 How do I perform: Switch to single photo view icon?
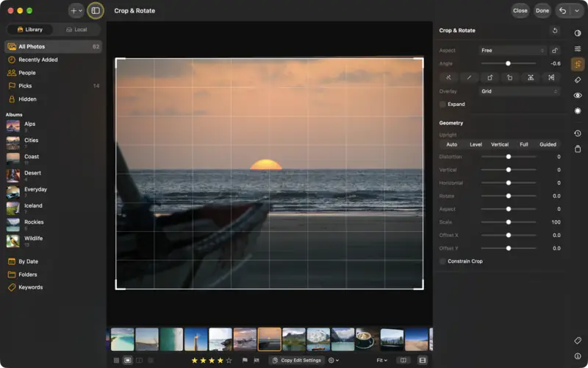point(127,360)
